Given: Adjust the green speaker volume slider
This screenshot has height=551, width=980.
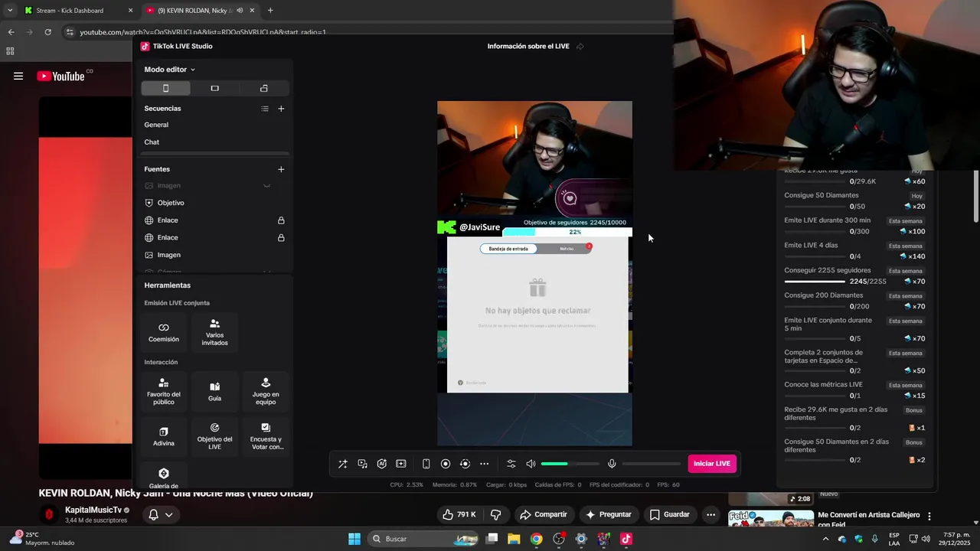Looking at the screenshot, I should pos(570,464).
